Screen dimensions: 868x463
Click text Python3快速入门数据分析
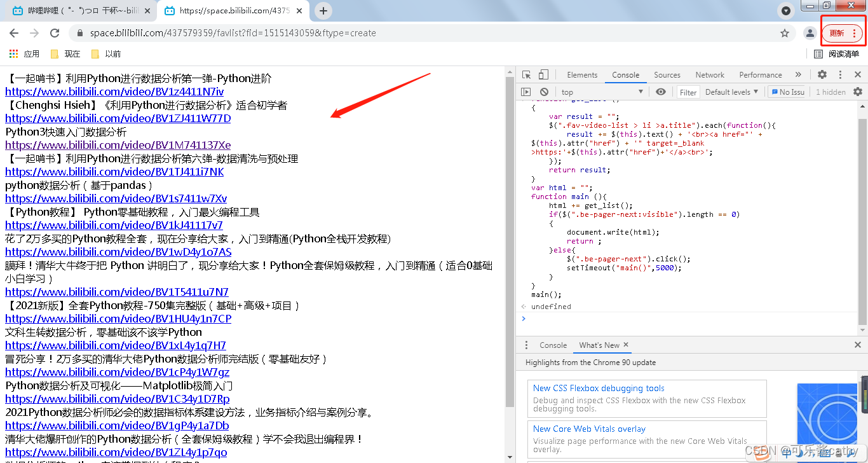click(x=66, y=132)
